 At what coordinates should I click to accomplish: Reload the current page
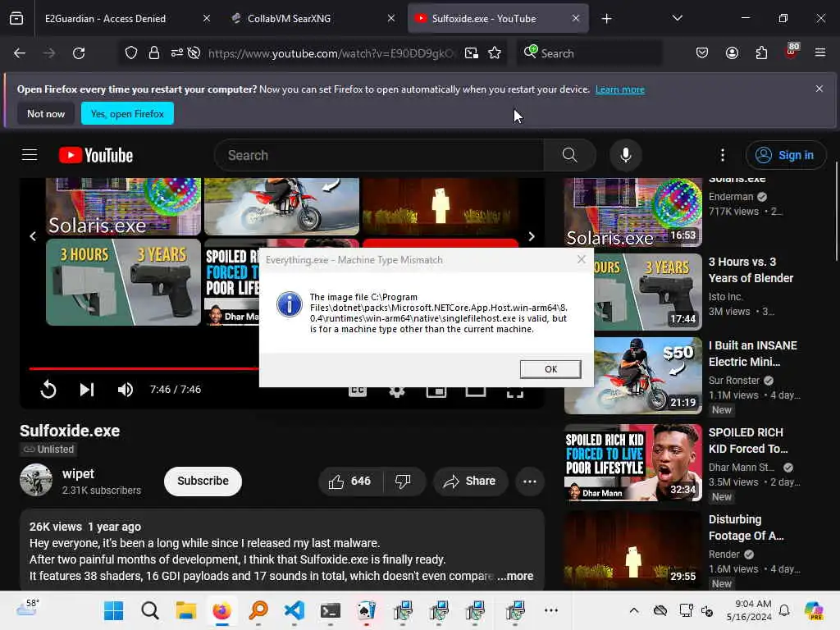pyautogui.click(x=79, y=53)
